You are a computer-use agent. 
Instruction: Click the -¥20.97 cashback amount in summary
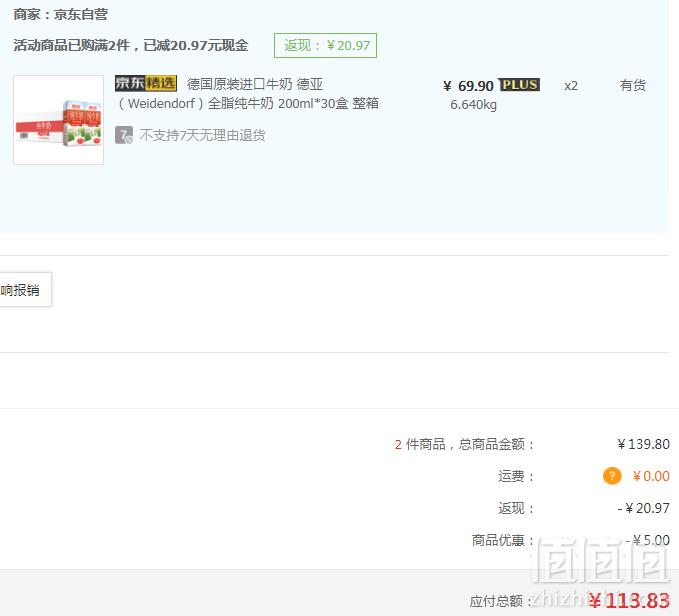click(x=643, y=508)
